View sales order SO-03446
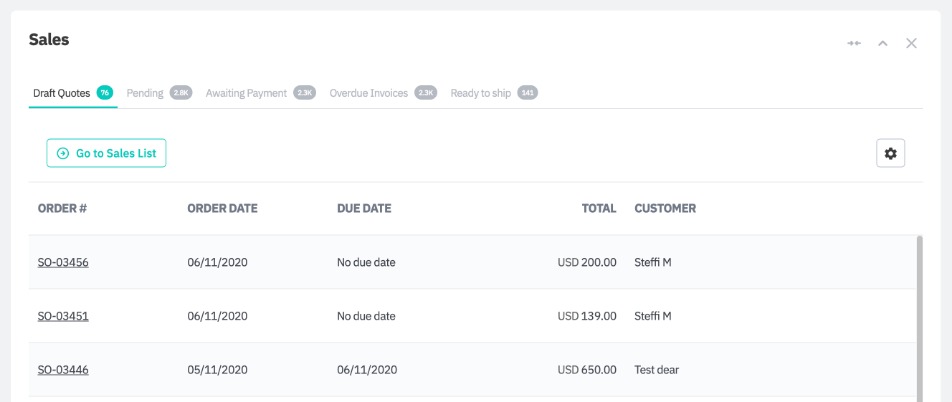Image resolution: width=952 pixels, height=402 pixels. [63, 370]
